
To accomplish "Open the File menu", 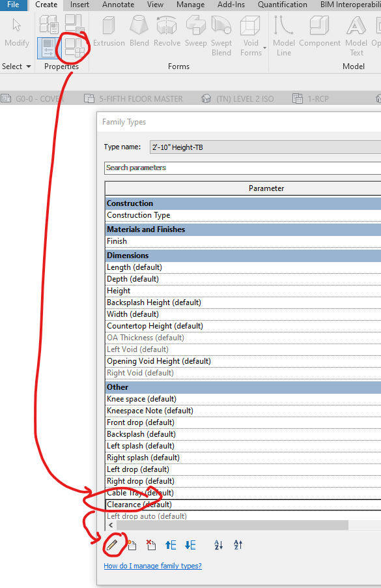I will 14,5.
